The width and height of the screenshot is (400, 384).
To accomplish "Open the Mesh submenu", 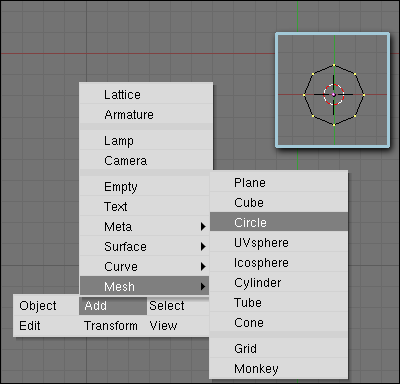I will [x=145, y=286].
